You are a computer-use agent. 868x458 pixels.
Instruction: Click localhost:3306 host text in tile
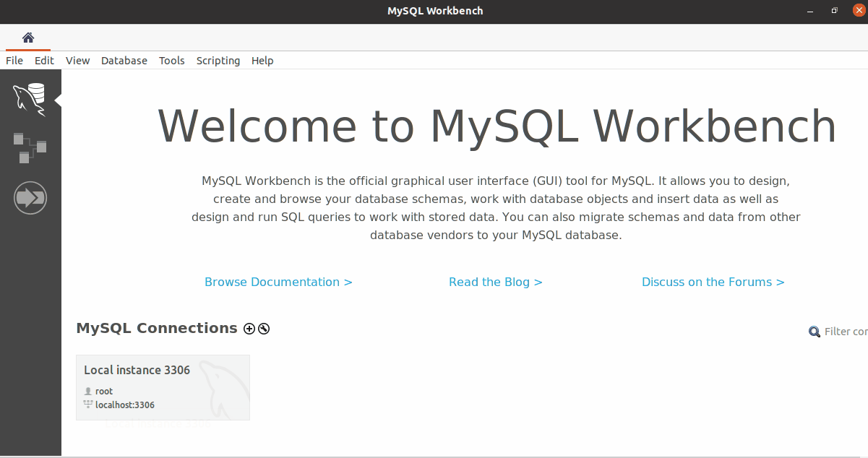coord(125,405)
